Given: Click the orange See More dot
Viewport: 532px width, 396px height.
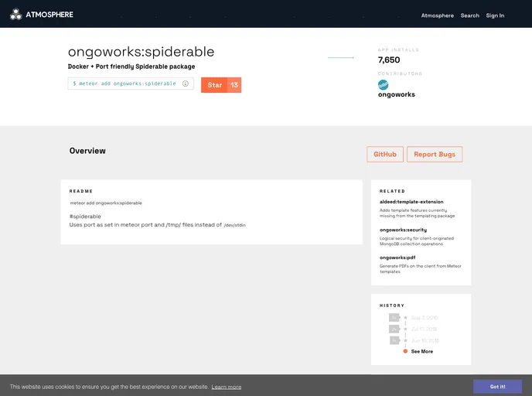Looking at the screenshot, I should pyautogui.click(x=405, y=351).
